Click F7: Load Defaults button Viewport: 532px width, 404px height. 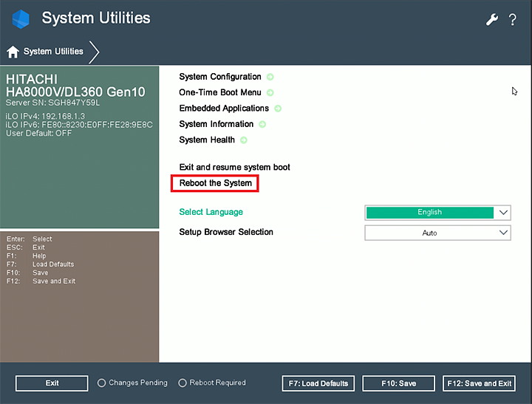[318, 383]
